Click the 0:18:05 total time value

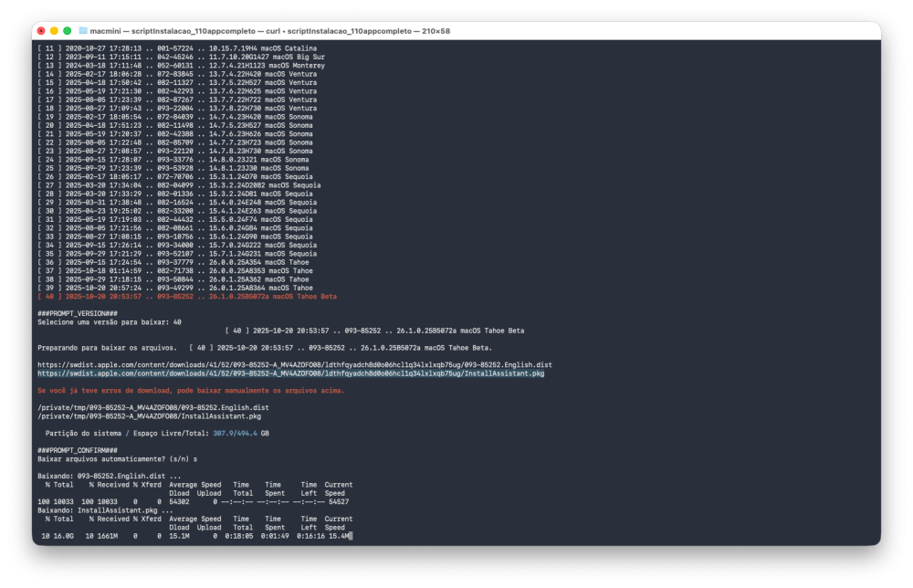coord(238,536)
